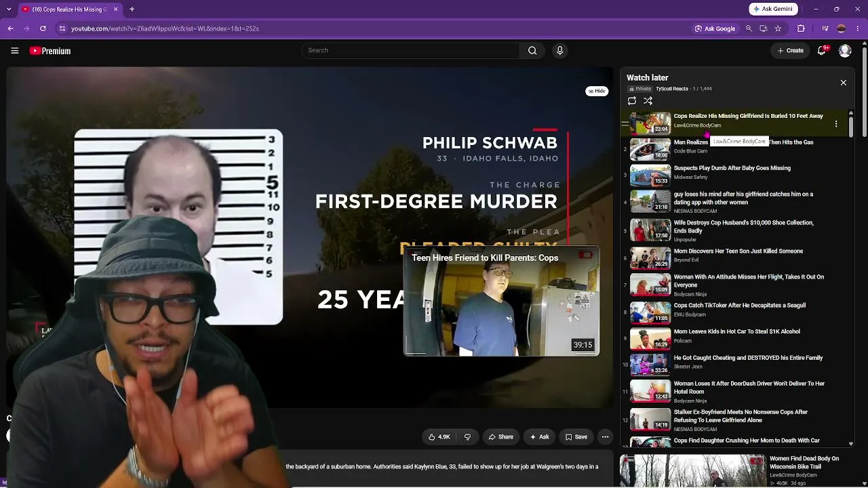Open the YouTube account avatar menu
The width and height of the screenshot is (868, 488).
point(845,51)
